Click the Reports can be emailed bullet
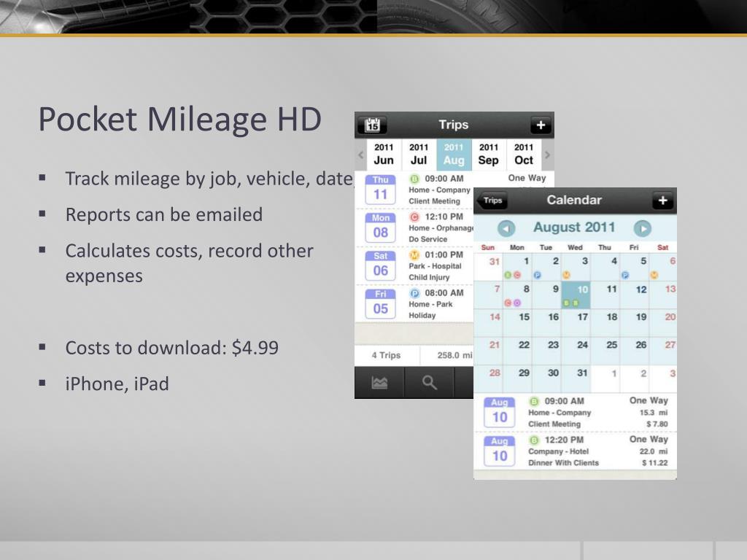 click(164, 215)
